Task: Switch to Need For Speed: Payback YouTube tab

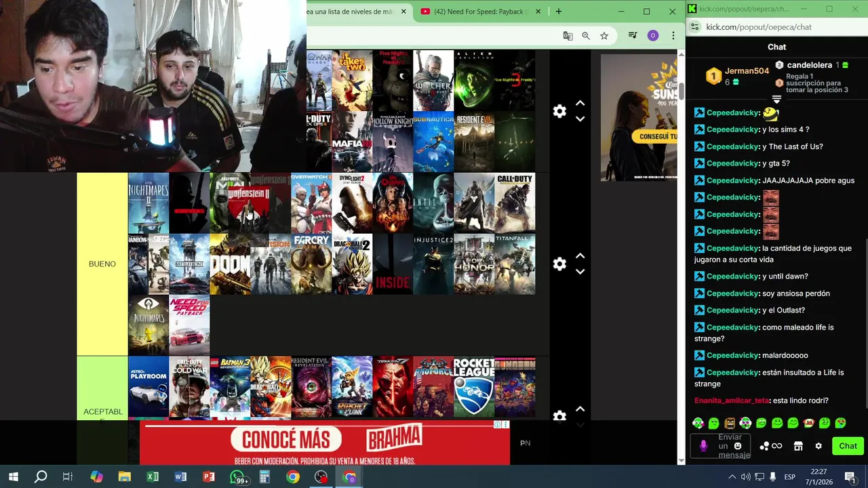Action: coord(481,12)
